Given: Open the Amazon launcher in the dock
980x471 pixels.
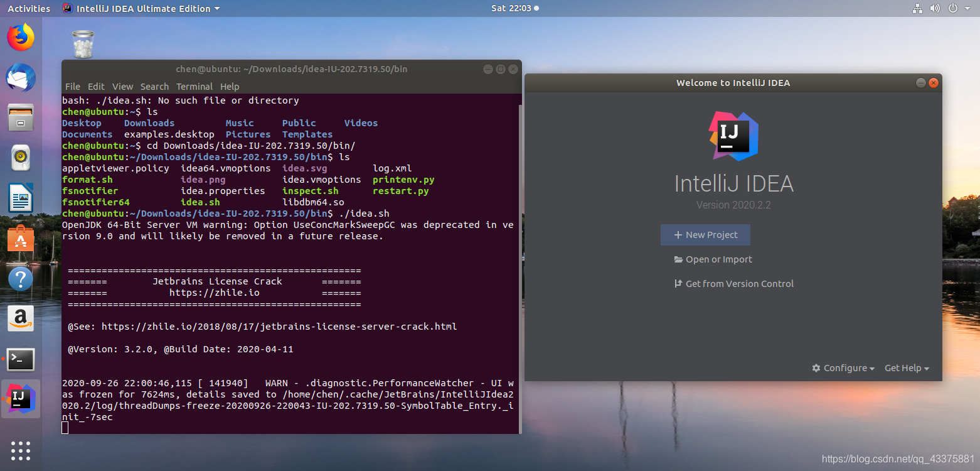Looking at the screenshot, I should (21, 318).
